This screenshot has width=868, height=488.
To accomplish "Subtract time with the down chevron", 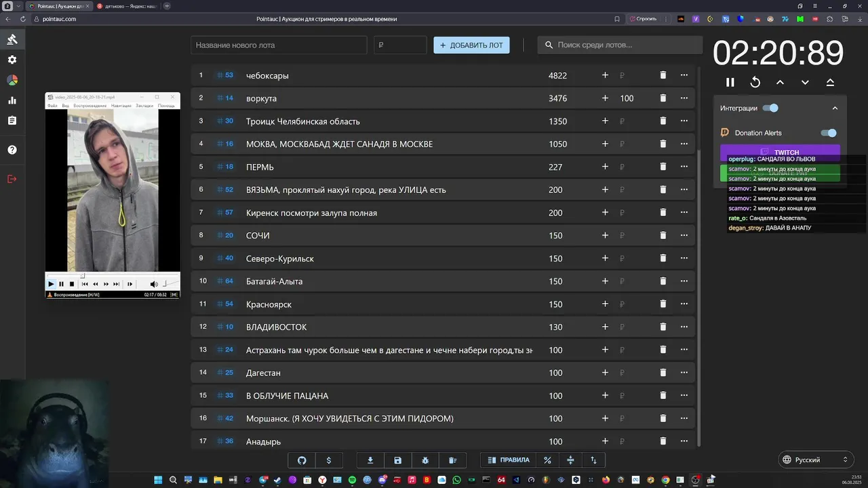I will (805, 82).
